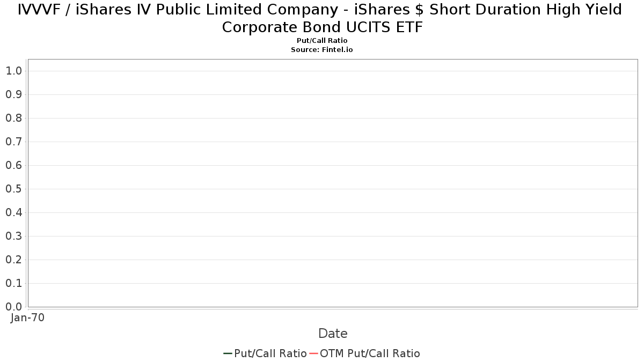
Task: Click the 0.7 y-axis tick label
Action: [13, 142]
